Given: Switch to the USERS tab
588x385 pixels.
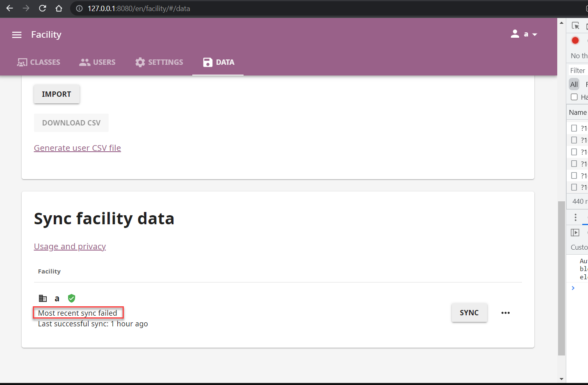Looking at the screenshot, I should tap(97, 62).
